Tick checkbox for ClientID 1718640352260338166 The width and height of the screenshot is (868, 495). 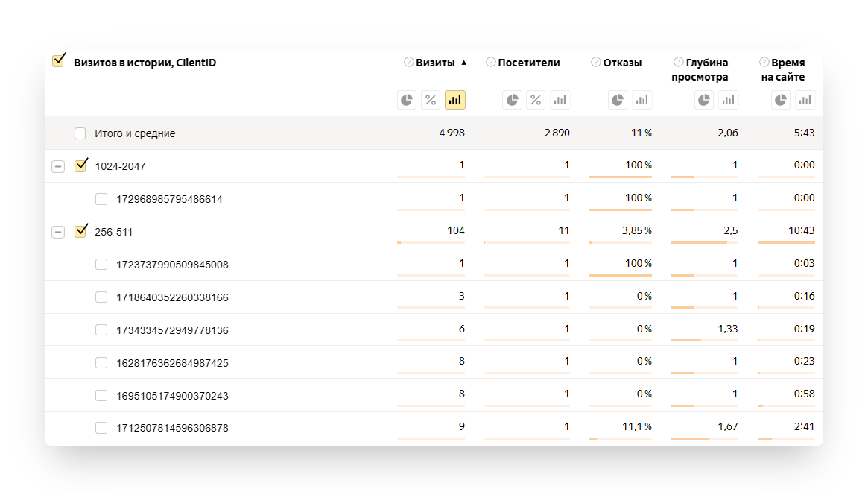[101, 297]
